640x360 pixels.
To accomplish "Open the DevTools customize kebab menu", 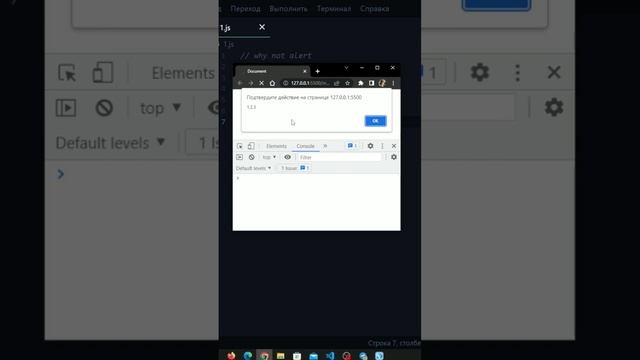I will click(382, 146).
